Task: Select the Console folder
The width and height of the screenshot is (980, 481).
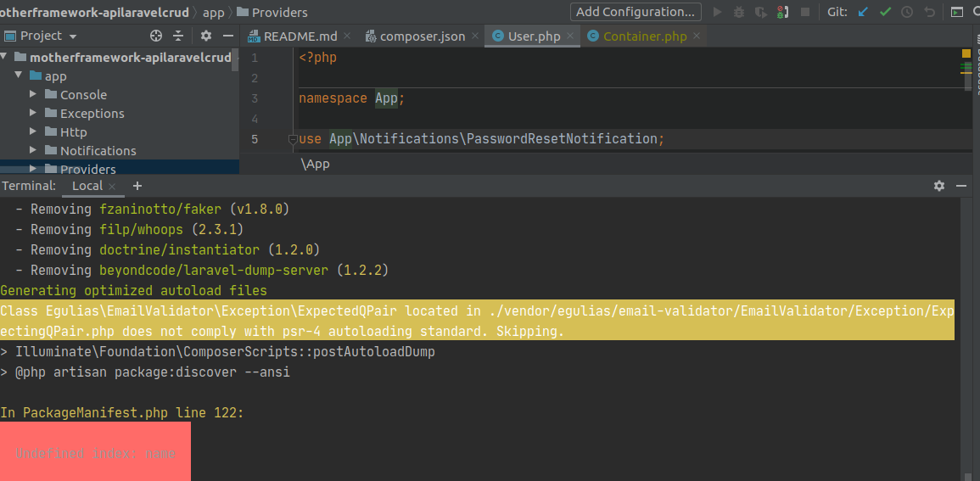Action: (83, 95)
